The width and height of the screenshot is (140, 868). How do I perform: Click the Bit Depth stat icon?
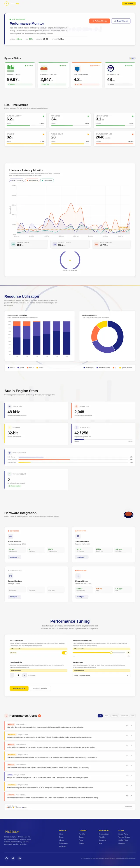pos(9,427)
